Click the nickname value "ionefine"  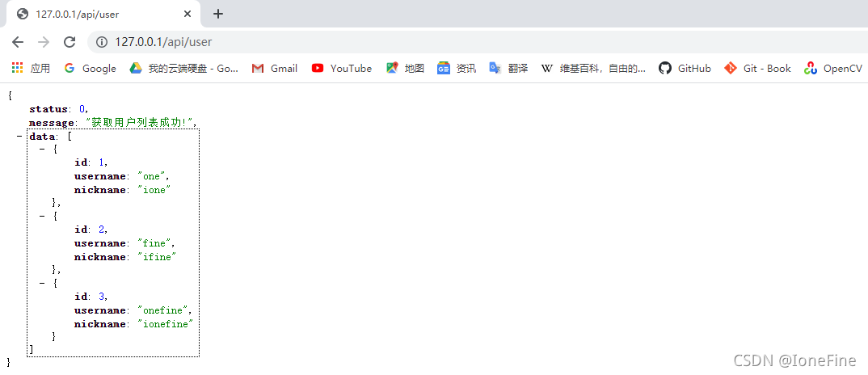tap(166, 324)
